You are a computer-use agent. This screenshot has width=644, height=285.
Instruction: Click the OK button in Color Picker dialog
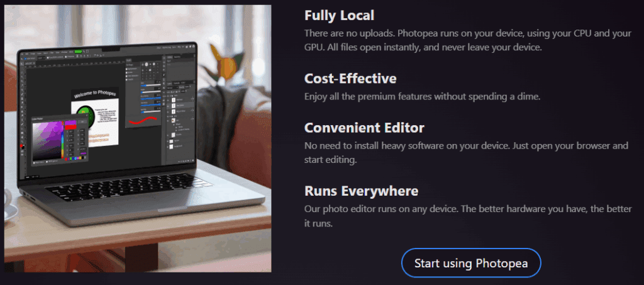pos(82,121)
